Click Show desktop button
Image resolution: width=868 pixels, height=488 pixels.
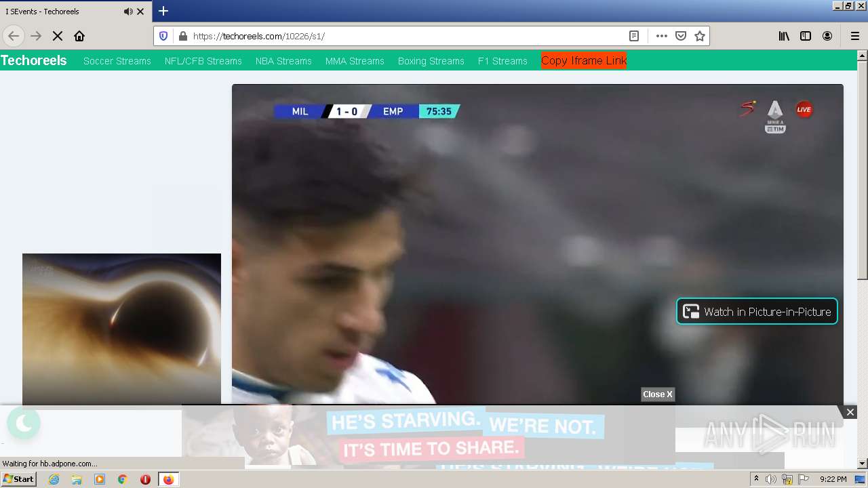(x=861, y=479)
